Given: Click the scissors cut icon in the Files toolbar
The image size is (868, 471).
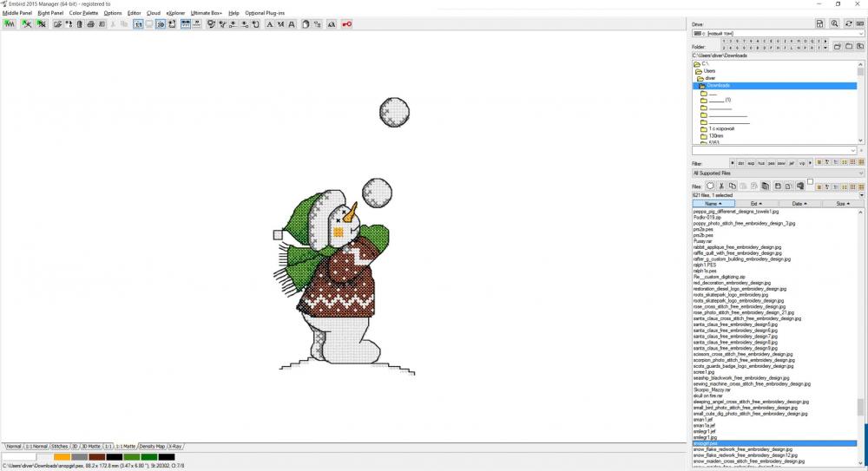Looking at the screenshot, I should click(721, 186).
